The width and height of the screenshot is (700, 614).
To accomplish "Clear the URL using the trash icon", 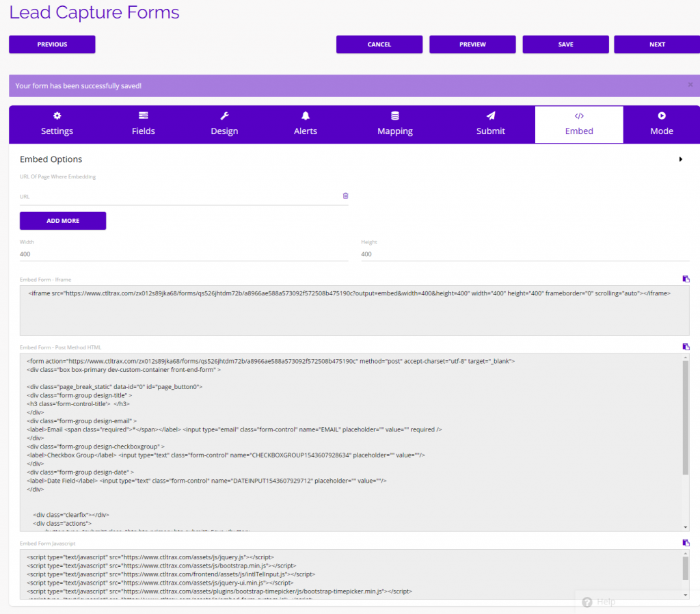I will (x=345, y=196).
